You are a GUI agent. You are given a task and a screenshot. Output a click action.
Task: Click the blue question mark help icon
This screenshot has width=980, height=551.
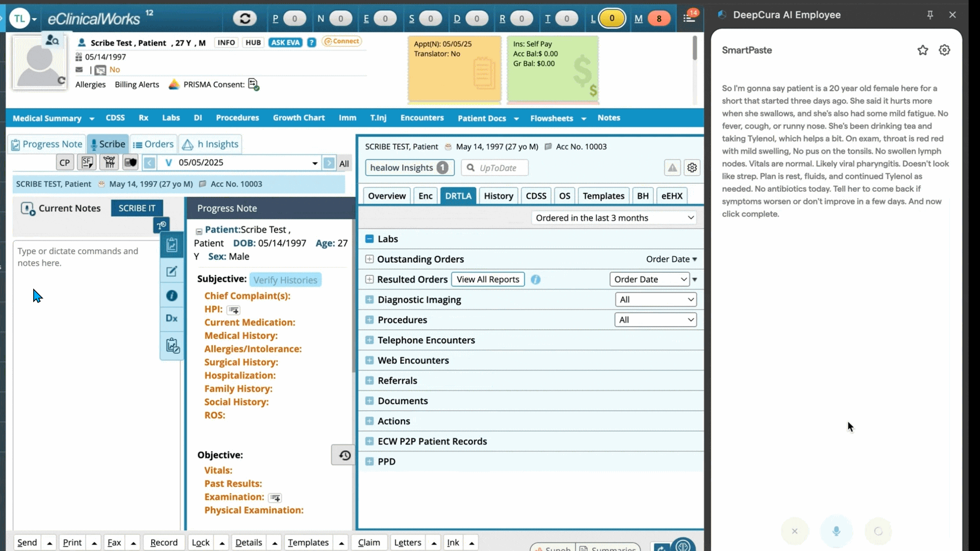click(311, 42)
